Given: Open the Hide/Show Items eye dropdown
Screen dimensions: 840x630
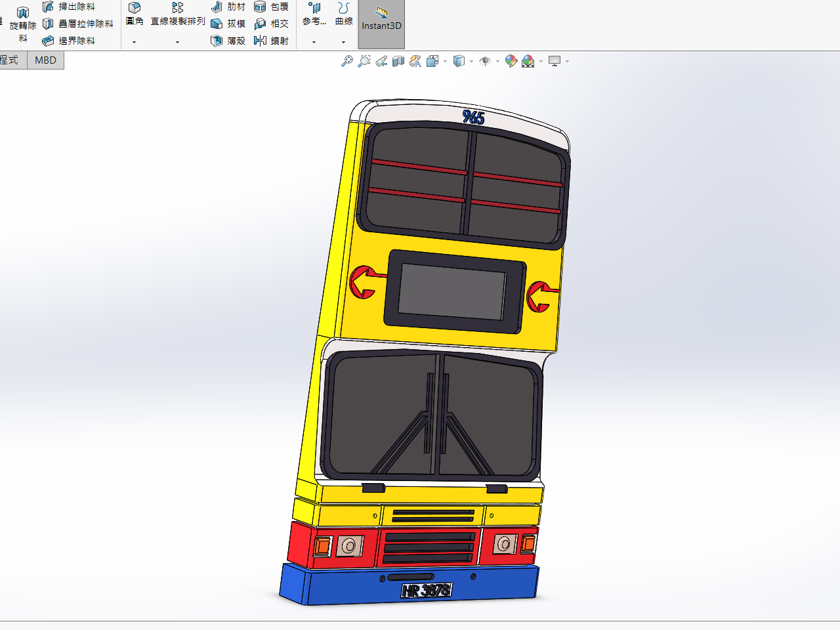Looking at the screenshot, I should (497, 62).
